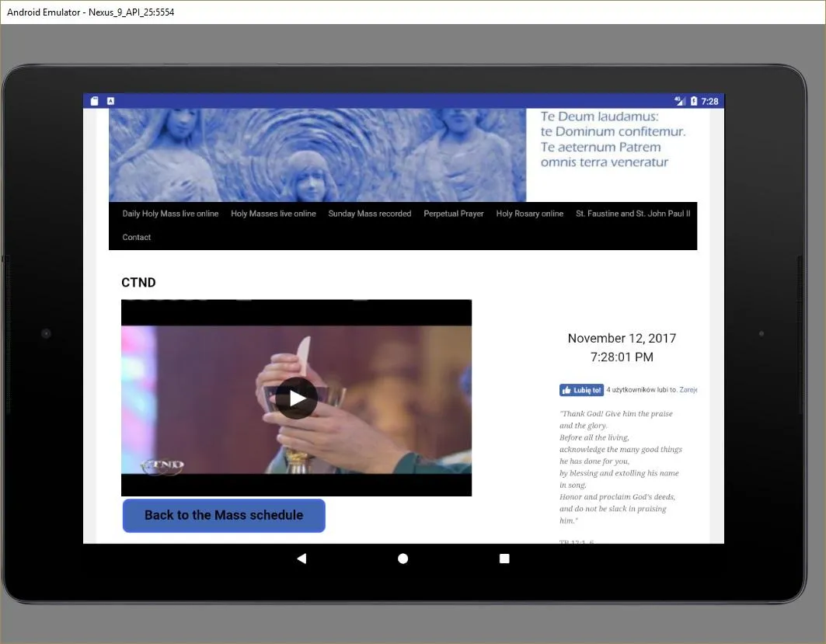
Task: Click the emulator window title bar text
Action: [91, 12]
